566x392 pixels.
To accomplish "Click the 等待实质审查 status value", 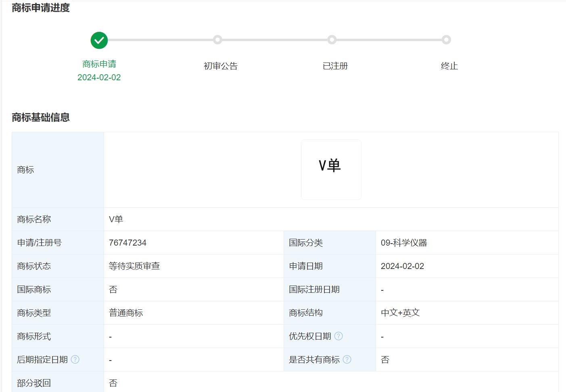I will tap(134, 266).
